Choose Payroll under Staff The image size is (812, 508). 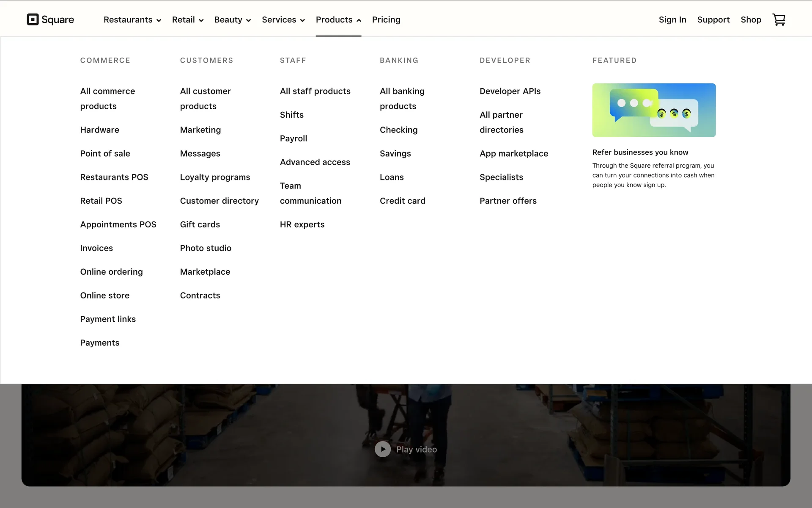[293, 138]
